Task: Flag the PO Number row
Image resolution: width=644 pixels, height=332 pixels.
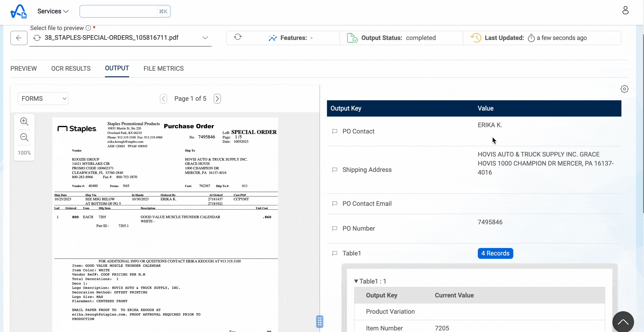Action: [x=335, y=229]
